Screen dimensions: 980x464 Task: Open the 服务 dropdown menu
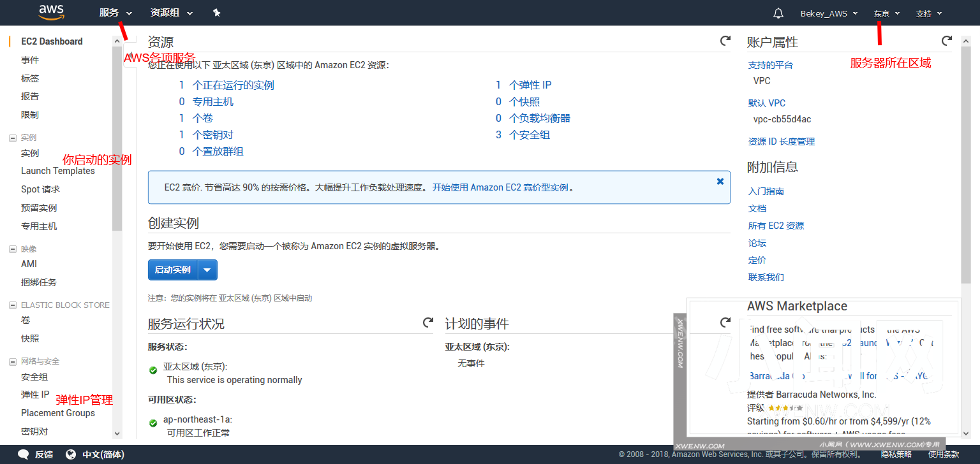pos(115,13)
